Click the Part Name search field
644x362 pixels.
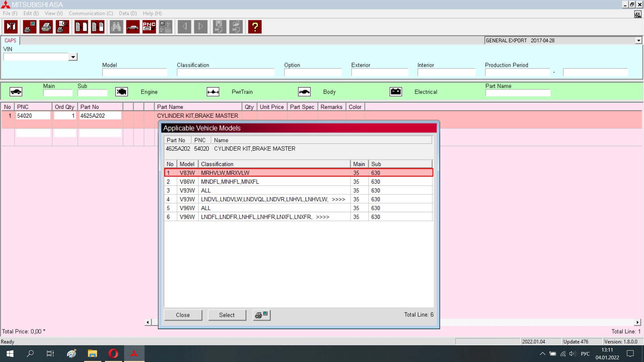coord(518,93)
